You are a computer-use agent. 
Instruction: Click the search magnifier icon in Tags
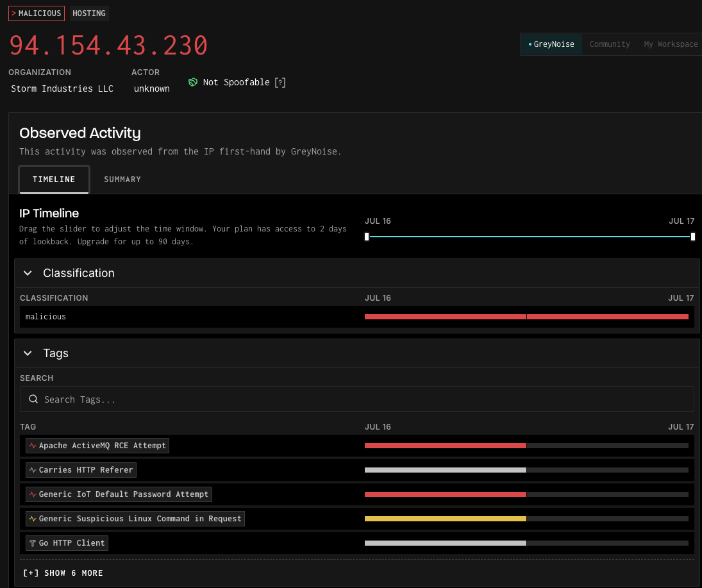33,399
